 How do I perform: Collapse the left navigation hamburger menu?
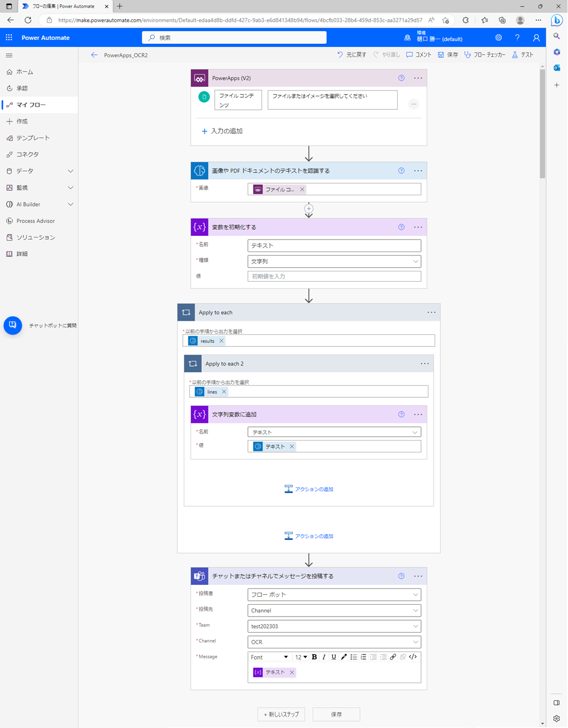pyautogui.click(x=9, y=55)
